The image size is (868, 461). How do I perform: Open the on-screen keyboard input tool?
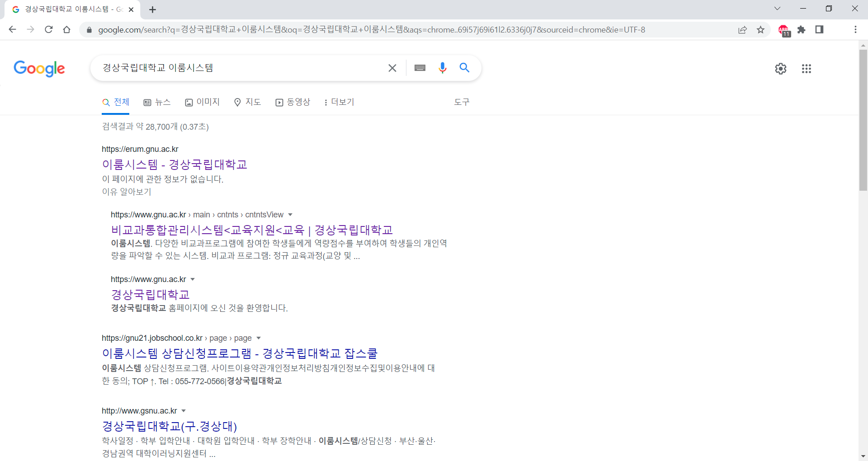coord(420,68)
